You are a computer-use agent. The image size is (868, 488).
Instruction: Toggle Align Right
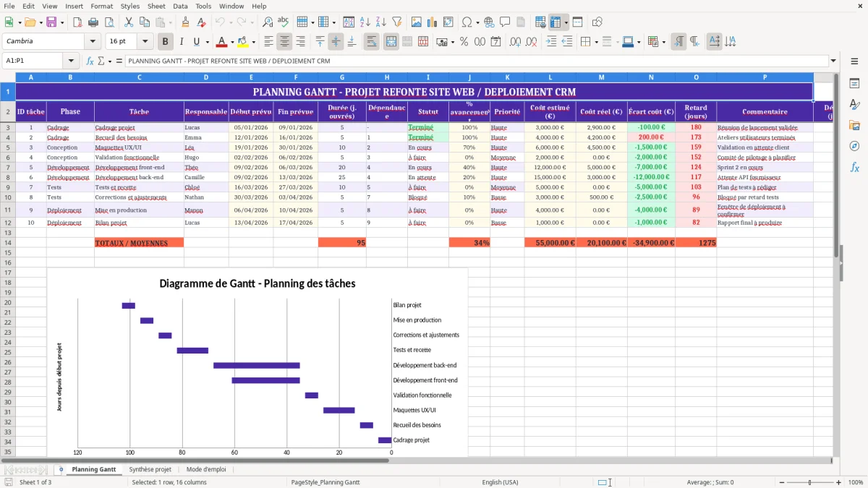[x=300, y=42]
